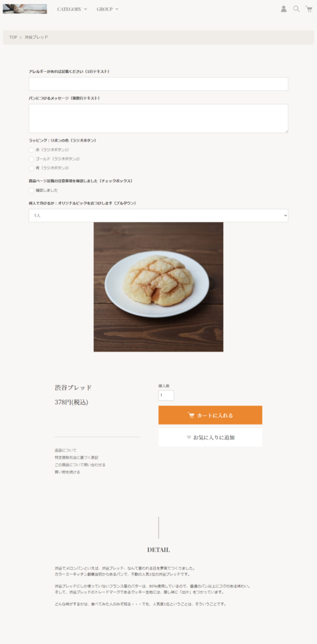Click the shop logo image
Viewport: 317px width, 644px height.
point(25,9)
